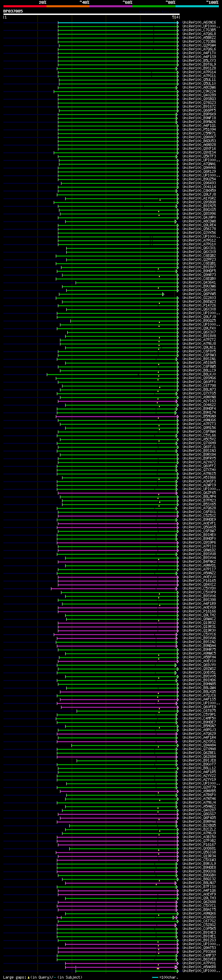Click hit label UniRef100_C5YL66

point(199,435)
